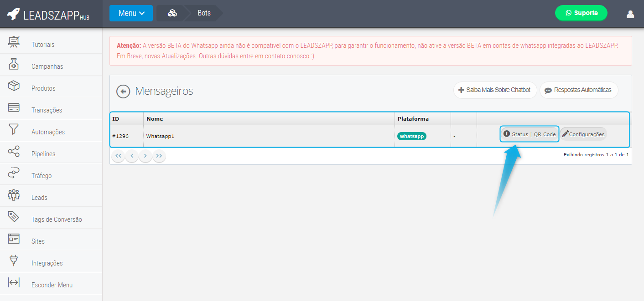This screenshot has width=644, height=301.
Task: Expand the Menu dropdown in the header
Action: click(x=131, y=13)
